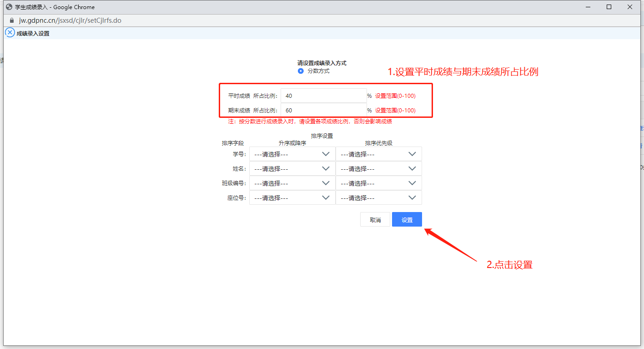Close the 成绩录入设置 dialog via X icon
644x349 pixels.
(x=10, y=33)
